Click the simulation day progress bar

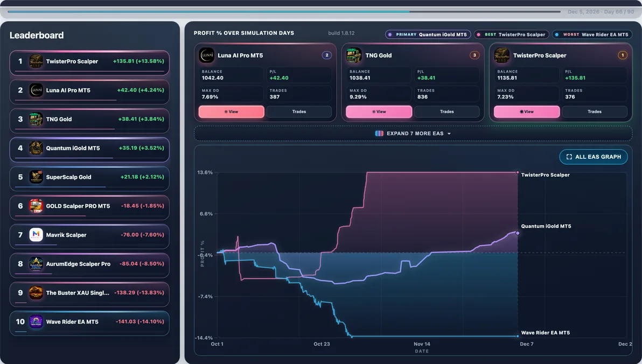click(284, 11)
